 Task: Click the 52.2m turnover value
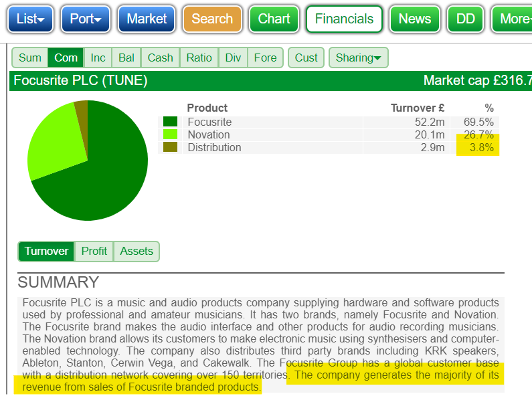430,122
